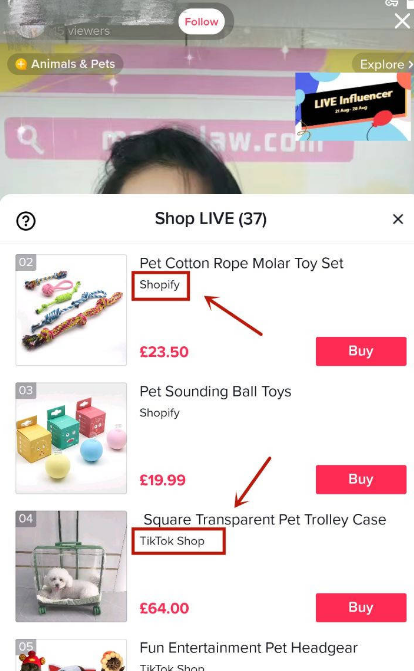The height and width of the screenshot is (671, 414).
Task: Select Square Transparent Pet Trolley Case title
Action: point(265,520)
